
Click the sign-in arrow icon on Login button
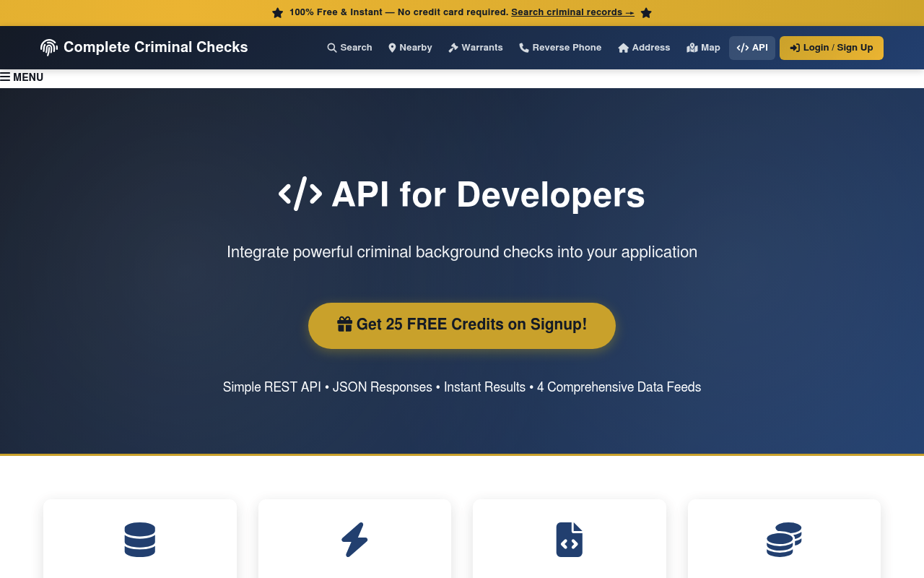point(795,48)
